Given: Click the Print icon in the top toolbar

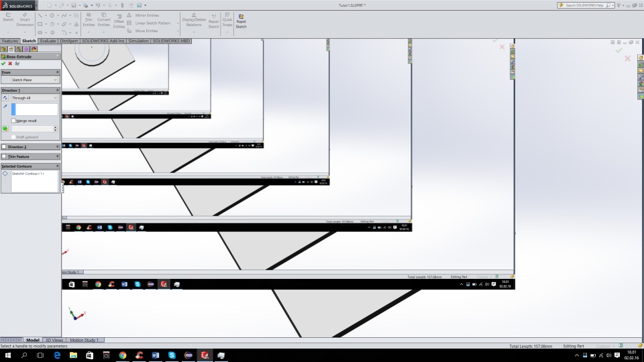Looking at the screenshot, I should pyautogui.click(x=85, y=5).
